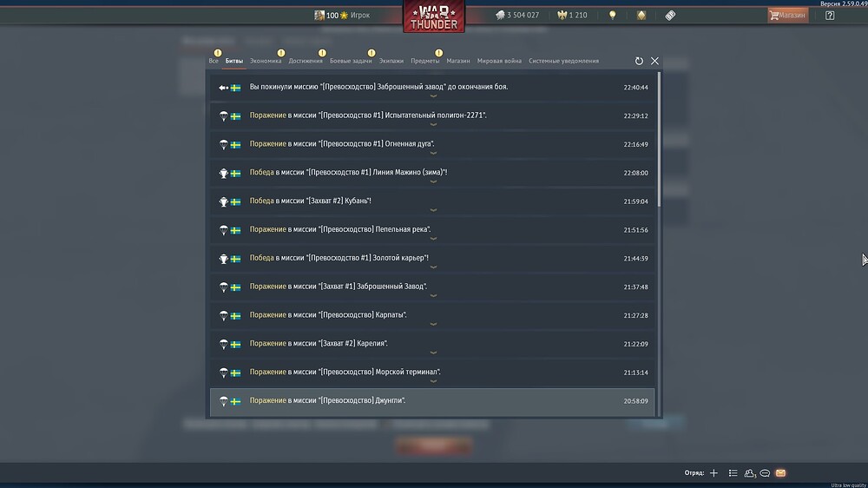The width and height of the screenshot is (868, 488).
Task: Expand the Пепельная река entry chevron
Action: [433, 239]
